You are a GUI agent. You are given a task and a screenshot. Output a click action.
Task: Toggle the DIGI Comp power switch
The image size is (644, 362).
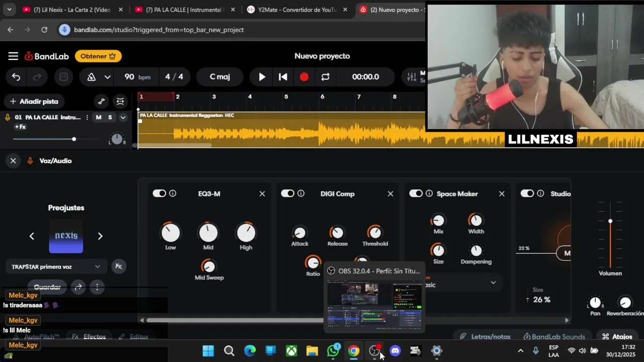(x=287, y=194)
